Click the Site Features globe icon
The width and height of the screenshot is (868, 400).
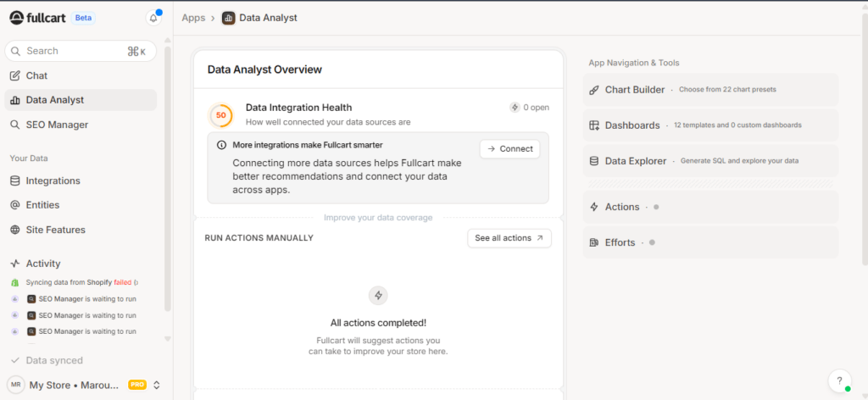[15, 230]
